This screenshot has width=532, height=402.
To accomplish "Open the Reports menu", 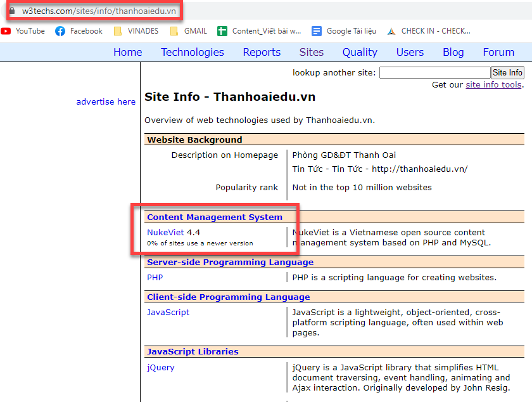I will click(x=262, y=52).
